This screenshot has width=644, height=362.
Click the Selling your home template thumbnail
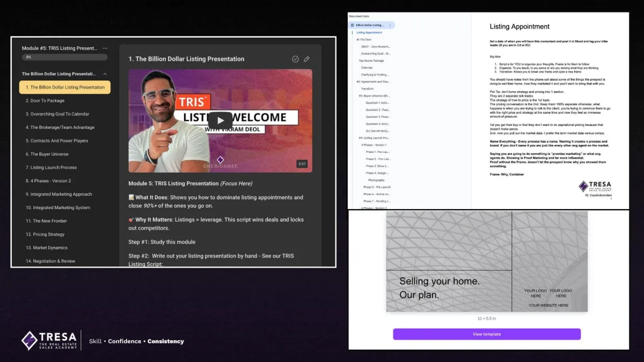[x=487, y=261]
